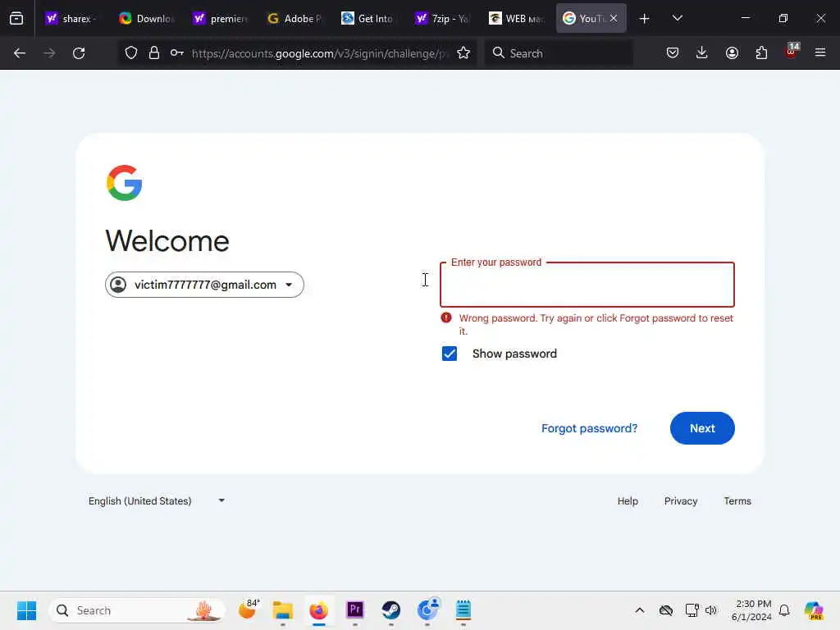840x630 pixels.
Task: Go back to previous page
Action: point(20,53)
